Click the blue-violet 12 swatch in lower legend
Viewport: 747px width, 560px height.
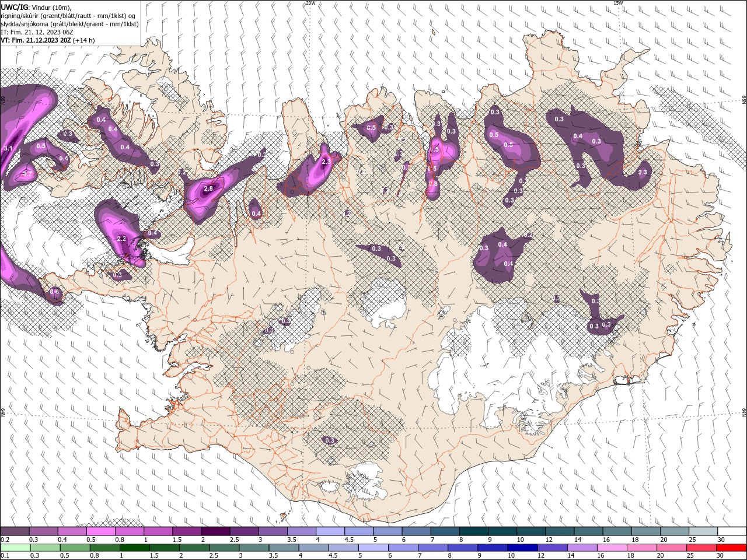[551, 548]
